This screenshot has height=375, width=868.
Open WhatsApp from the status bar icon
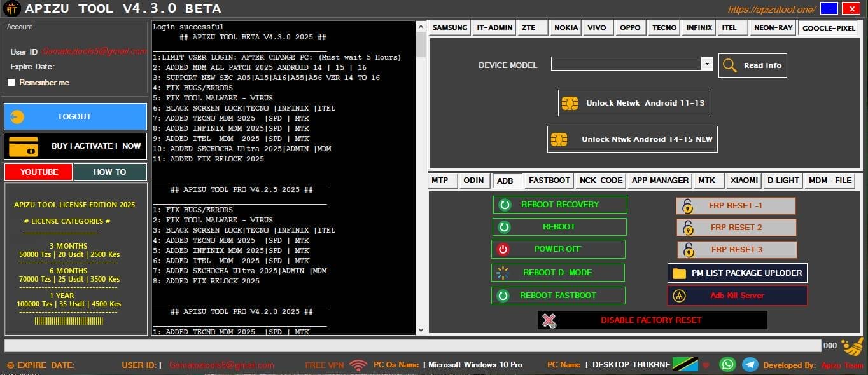click(727, 364)
